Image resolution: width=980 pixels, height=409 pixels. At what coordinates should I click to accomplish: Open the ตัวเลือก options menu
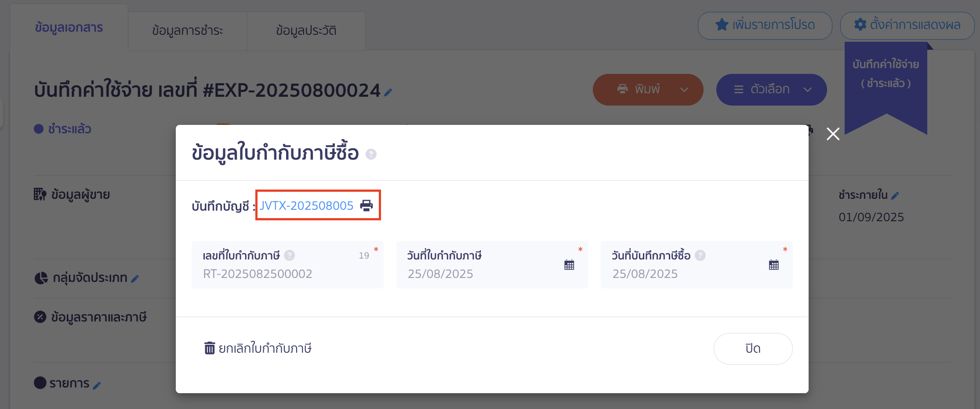click(x=771, y=90)
